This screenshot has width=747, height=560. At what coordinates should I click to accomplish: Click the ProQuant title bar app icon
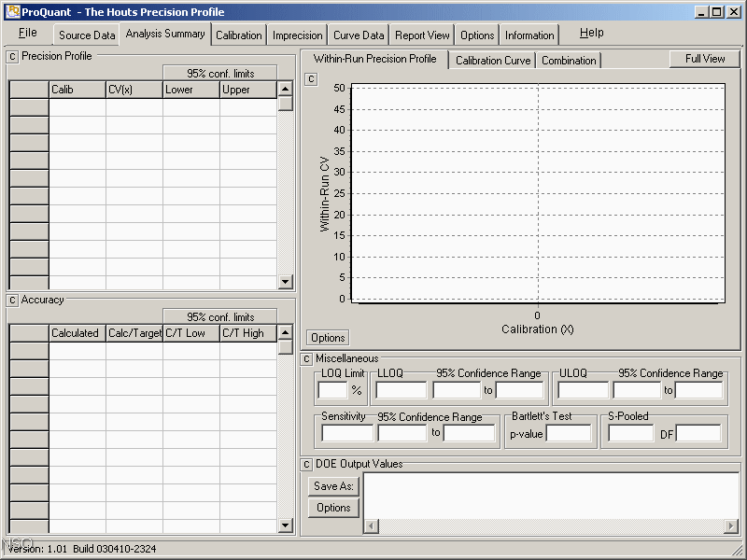pos(13,12)
